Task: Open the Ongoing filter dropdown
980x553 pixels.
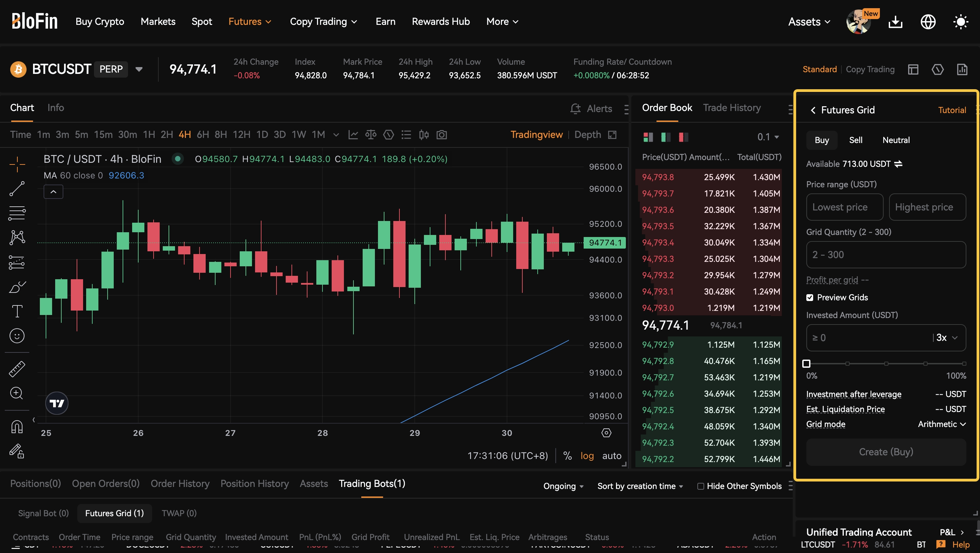Action: (563, 486)
